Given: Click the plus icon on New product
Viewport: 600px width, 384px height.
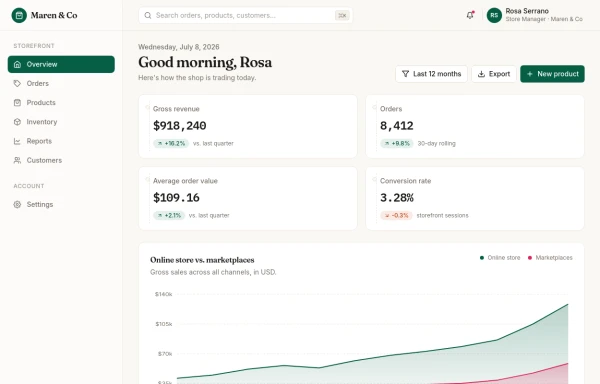Looking at the screenshot, I should point(530,74).
